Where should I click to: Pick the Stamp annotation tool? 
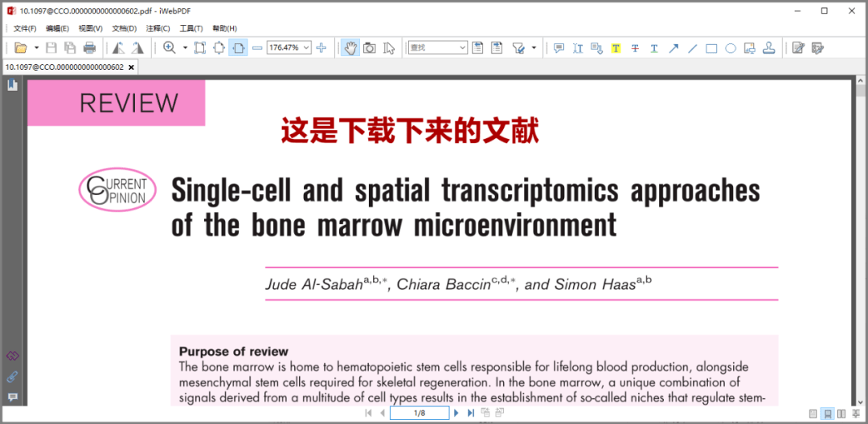769,48
